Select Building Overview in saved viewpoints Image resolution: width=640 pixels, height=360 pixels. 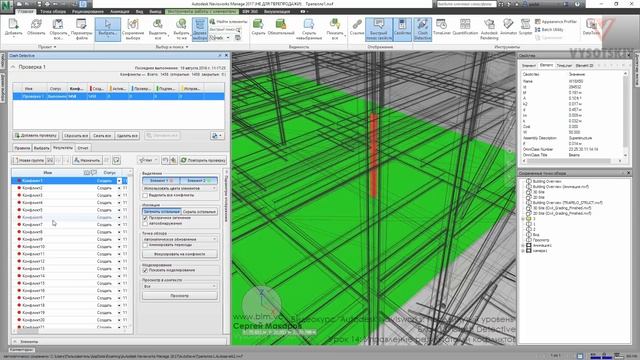tap(547, 181)
